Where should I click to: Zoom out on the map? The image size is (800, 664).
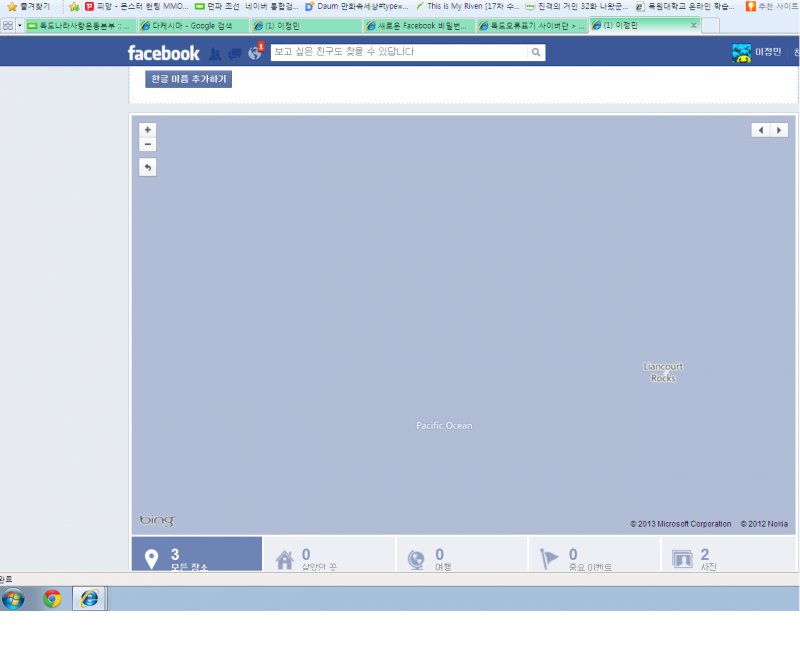click(x=148, y=145)
